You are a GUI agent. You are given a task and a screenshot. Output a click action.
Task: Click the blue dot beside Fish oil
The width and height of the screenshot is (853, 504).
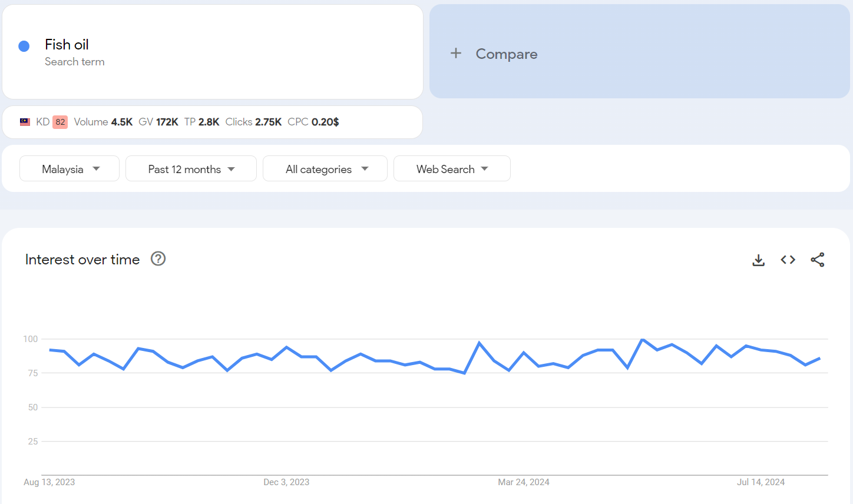click(24, 47)
